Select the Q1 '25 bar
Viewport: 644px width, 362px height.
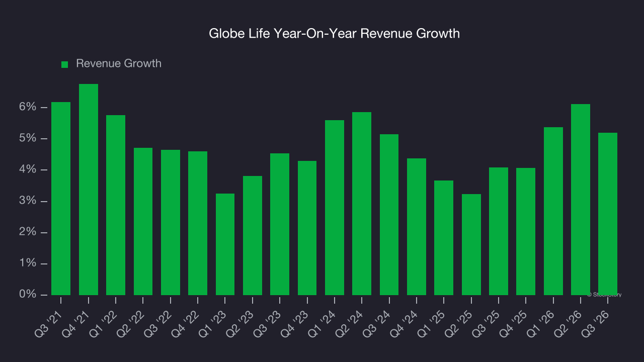[444, 238]
